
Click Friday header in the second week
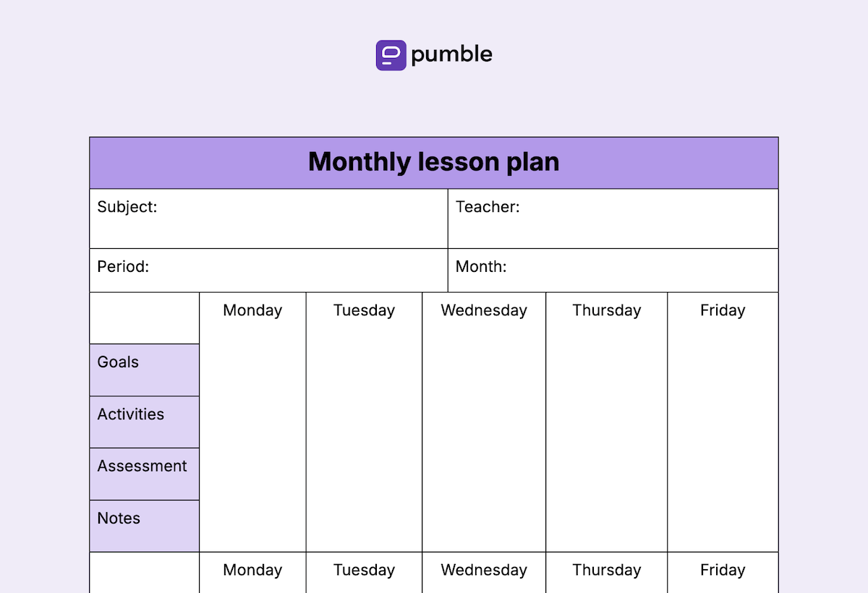point(723,570)
